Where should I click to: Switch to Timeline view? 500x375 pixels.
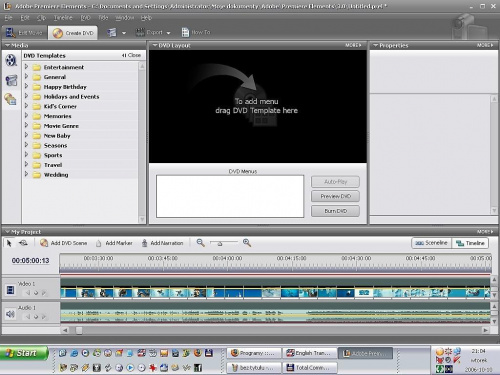click(470, 243)
